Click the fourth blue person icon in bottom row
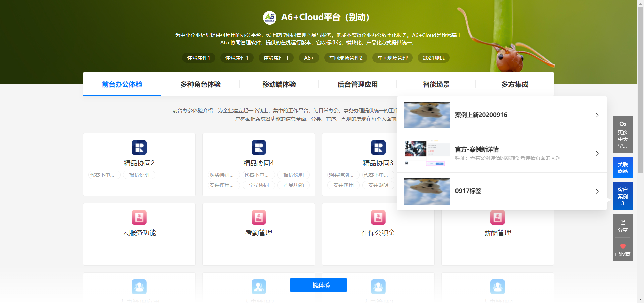This screenshot has width=644, height=303. point(497,287)
